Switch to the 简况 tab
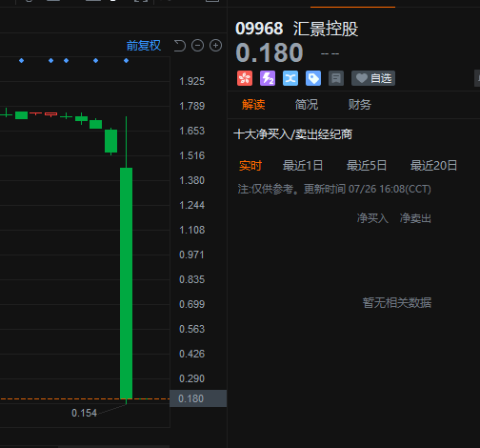Screen dimensions: 480x448 (x=307, y=105)
